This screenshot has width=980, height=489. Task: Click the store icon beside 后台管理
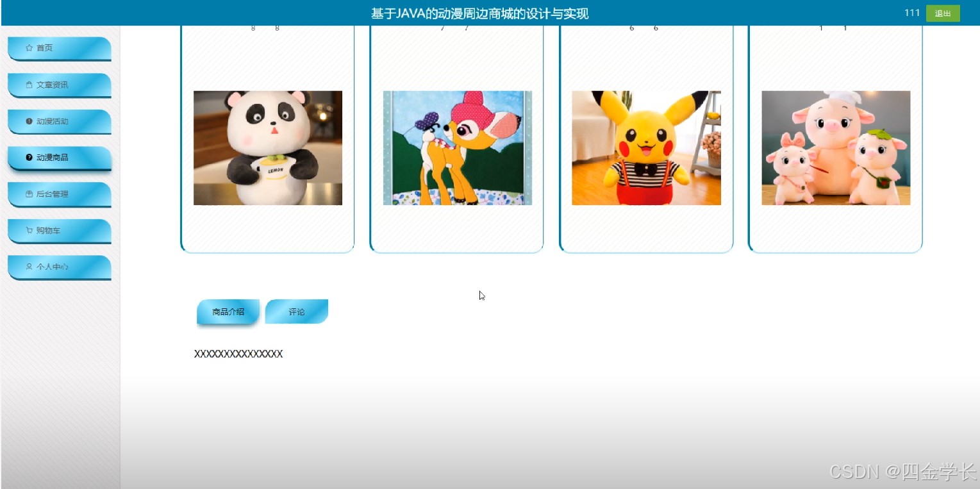(x=29, y=194)
